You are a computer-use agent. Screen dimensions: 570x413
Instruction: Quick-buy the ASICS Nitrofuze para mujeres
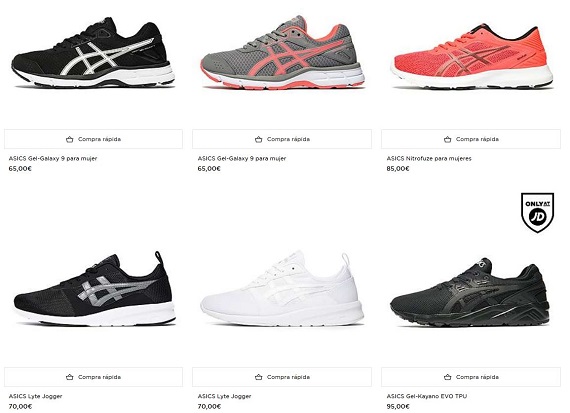click(x=471, y=139)
